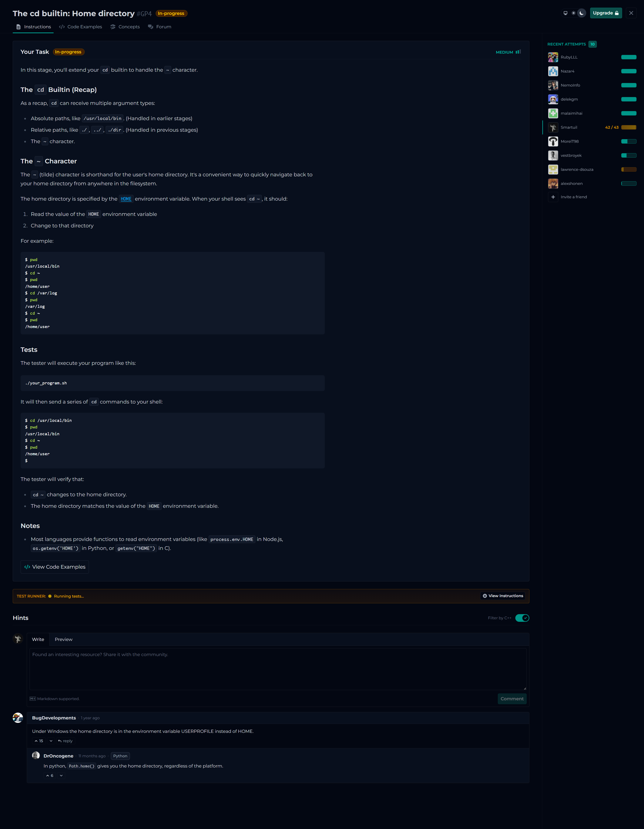Open the HOME environment variable link
644x829 pixels.
click(x=126, y=199)
